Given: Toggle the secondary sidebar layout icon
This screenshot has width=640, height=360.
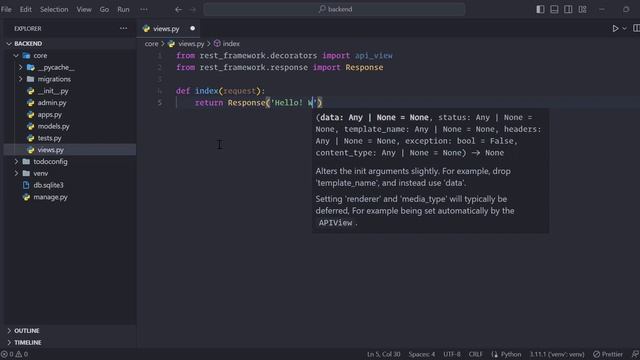Looking at the screenshot, I should (568, 9).
